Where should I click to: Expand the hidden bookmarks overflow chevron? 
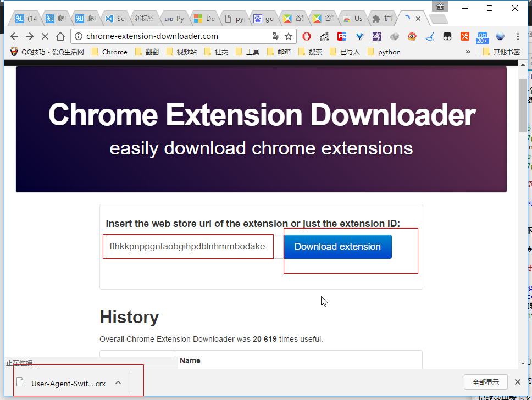468,52
